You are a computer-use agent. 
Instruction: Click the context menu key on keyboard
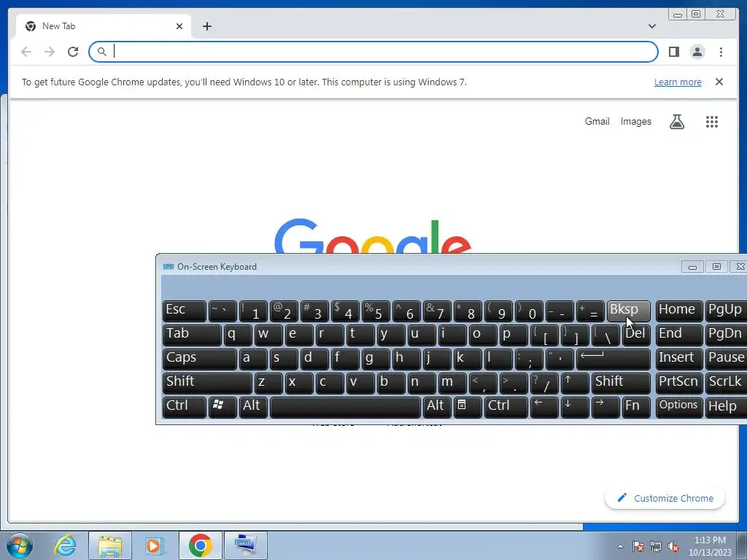point(468,408)
